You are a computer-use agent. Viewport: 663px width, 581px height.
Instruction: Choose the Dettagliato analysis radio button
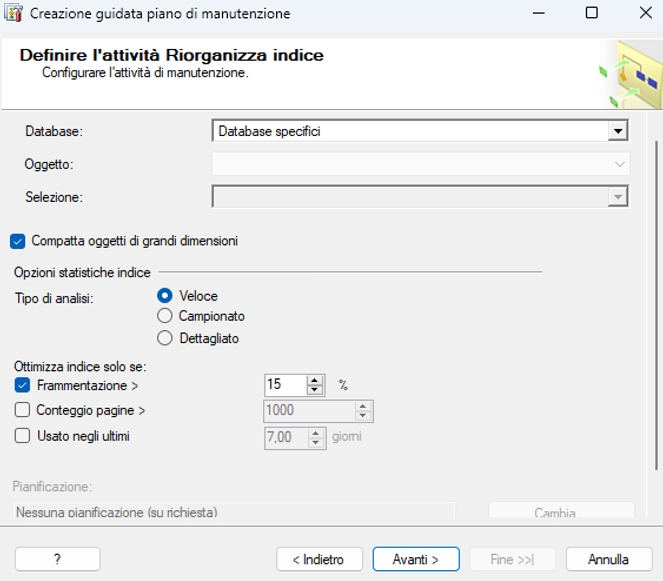(164, 338)
